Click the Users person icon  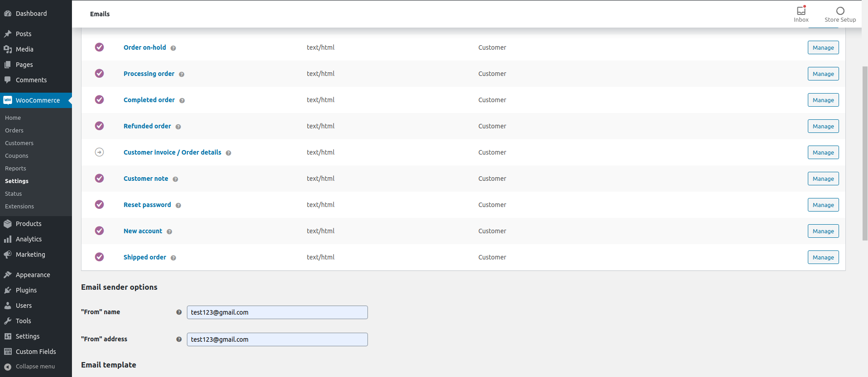click(8, 306)
